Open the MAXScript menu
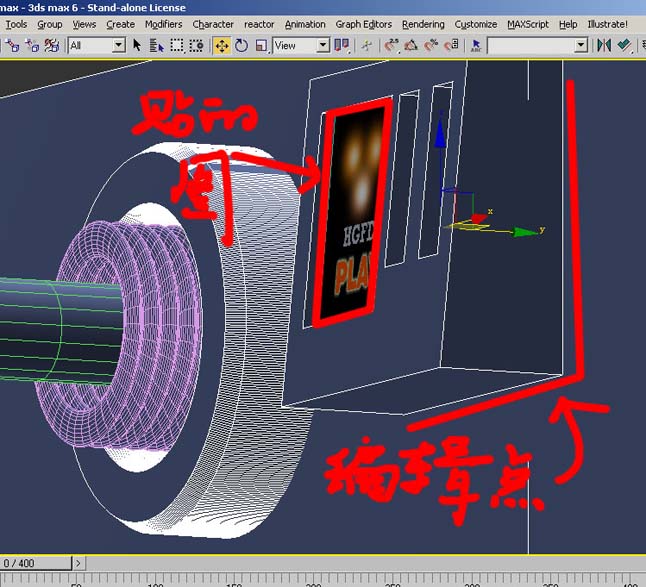 coord(528,24)
